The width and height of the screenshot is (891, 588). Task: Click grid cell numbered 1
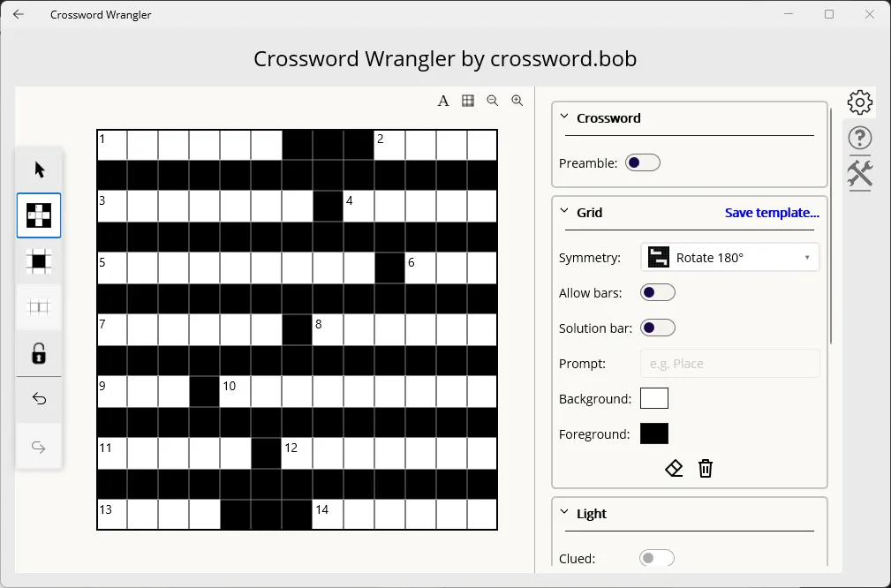[x=112, y=146]
